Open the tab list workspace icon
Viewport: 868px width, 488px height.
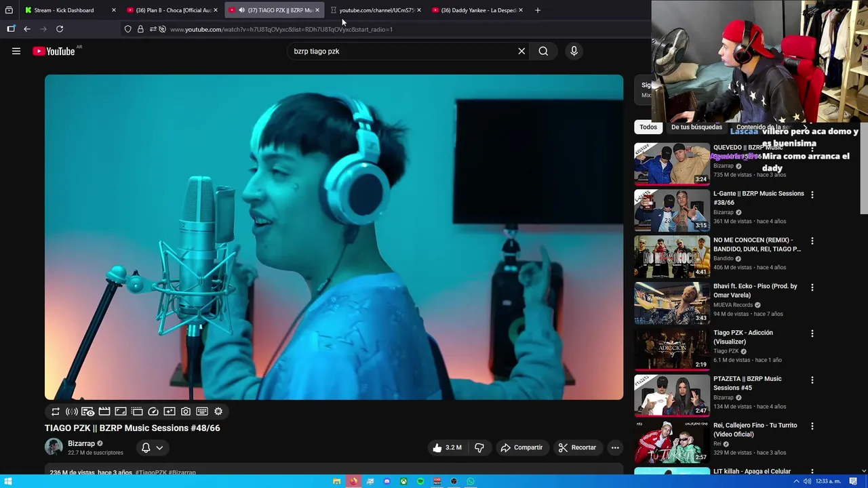tap(9, 10)
